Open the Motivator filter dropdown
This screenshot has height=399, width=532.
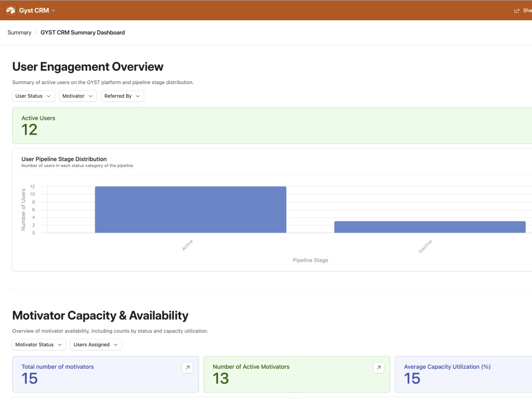click(x=78, y=96)
